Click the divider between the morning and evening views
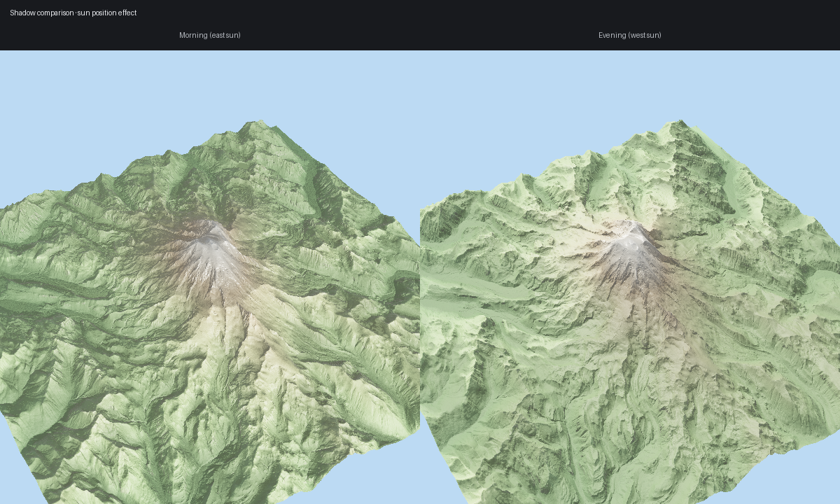This screenshot has height=504, width=840. [420, 280]
